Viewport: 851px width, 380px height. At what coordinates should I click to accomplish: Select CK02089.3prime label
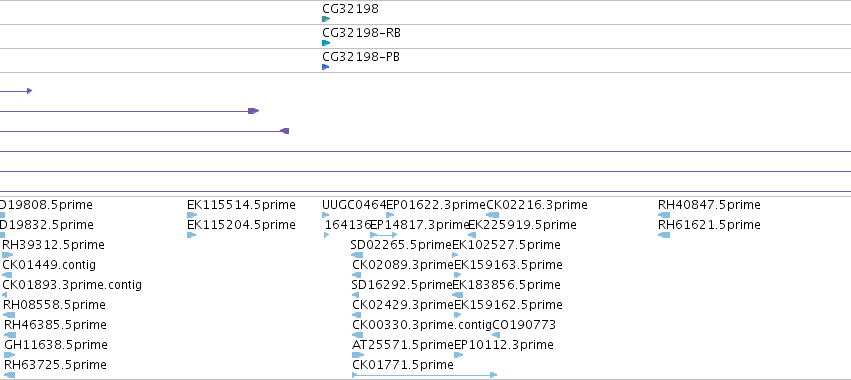(x=403, y=265)
